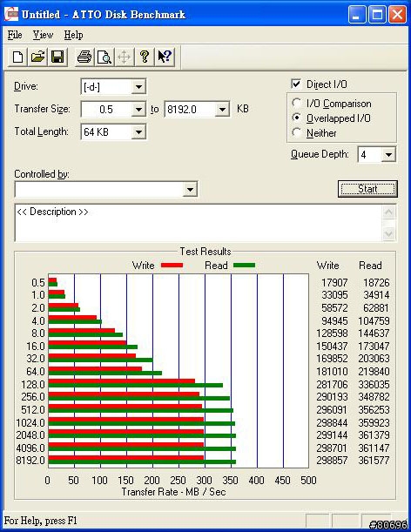Image resolution: width=411 pixels, height=532 pixels.
Task: Click the write value 298857
Action: click(x=332, y=461)
